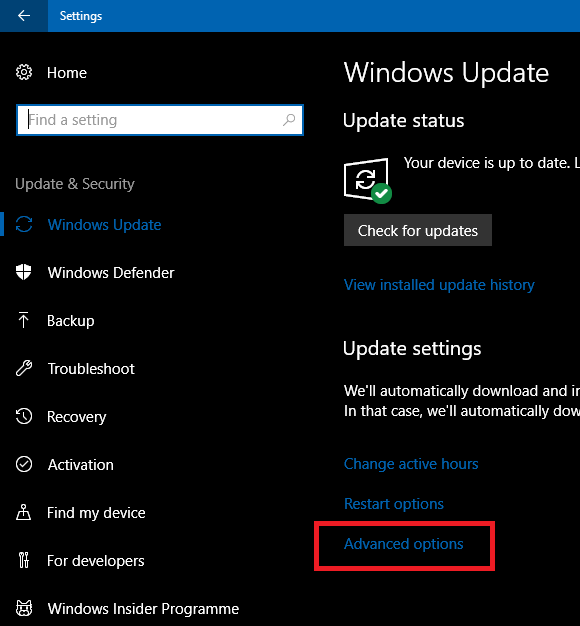
Task: Click Check for updates button
Action: (x=418, y=230)
